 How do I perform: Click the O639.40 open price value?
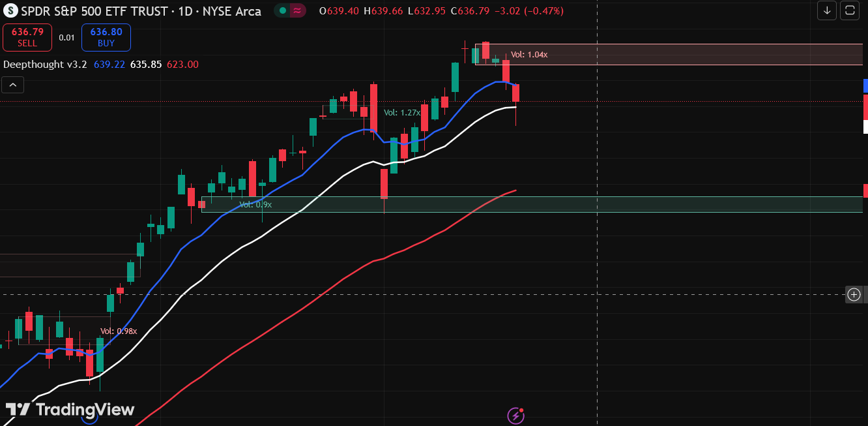pos(340,11)
